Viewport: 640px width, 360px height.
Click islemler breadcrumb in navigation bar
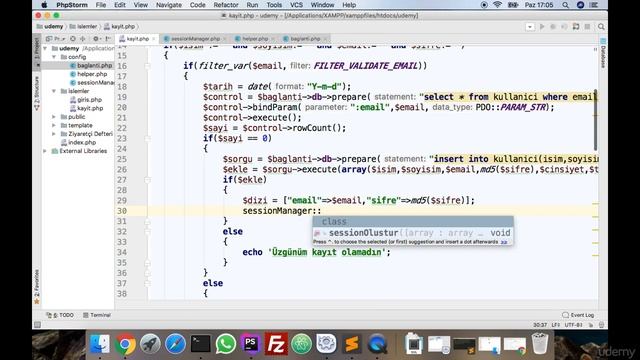(x=83, y=27)
